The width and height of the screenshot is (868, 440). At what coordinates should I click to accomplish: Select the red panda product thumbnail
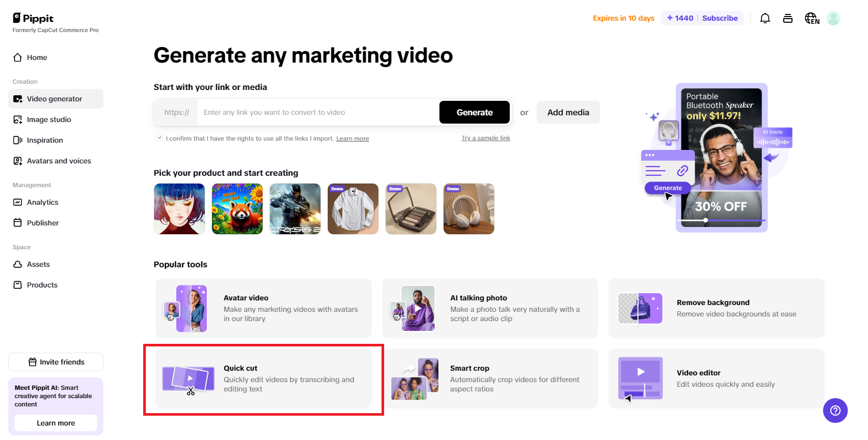[237, 209]
